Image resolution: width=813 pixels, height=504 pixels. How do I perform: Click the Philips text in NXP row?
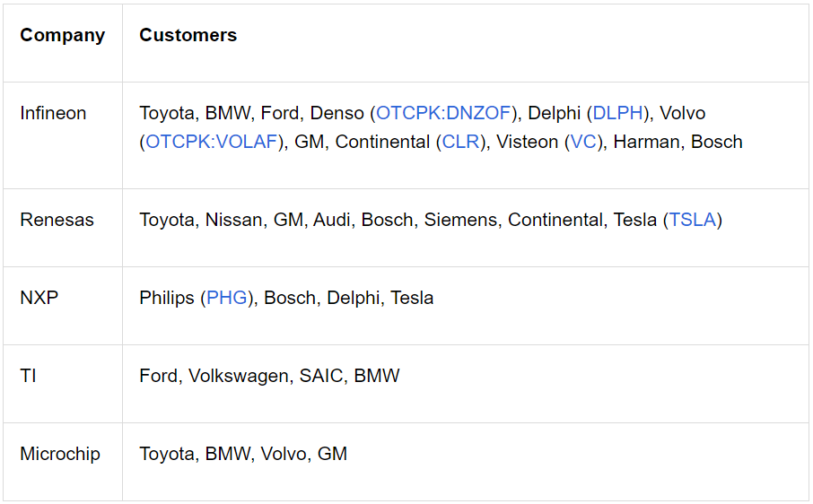pos(166,298)
